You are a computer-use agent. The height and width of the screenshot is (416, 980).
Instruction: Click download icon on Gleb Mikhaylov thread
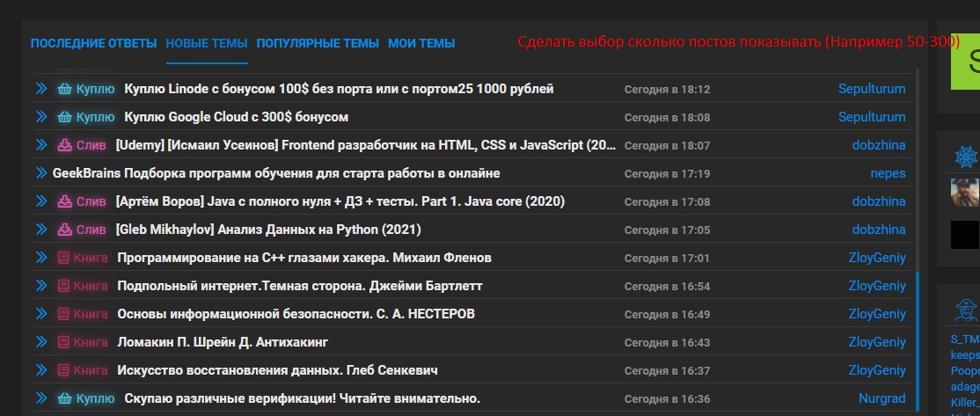point(65,230)
